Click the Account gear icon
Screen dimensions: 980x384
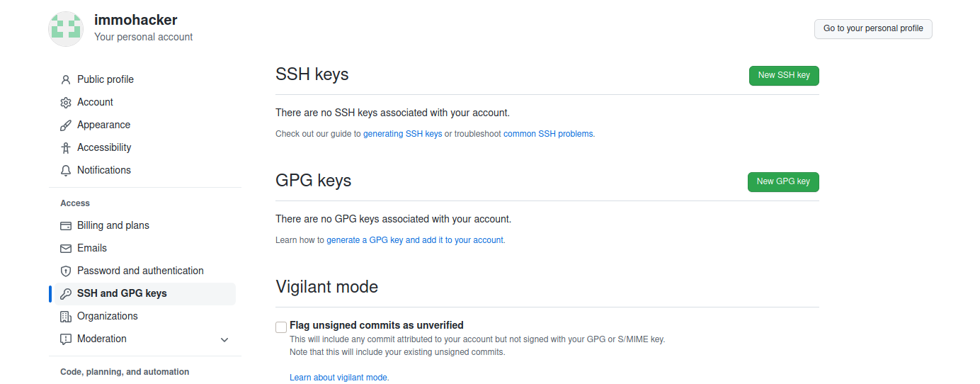tap(66, 102)
